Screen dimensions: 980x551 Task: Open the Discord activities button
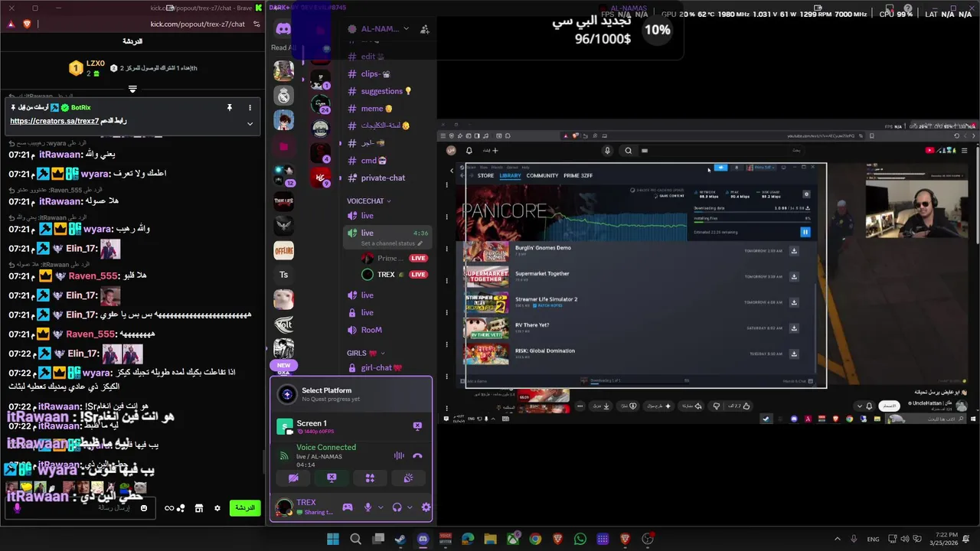(x=370, y=478)
